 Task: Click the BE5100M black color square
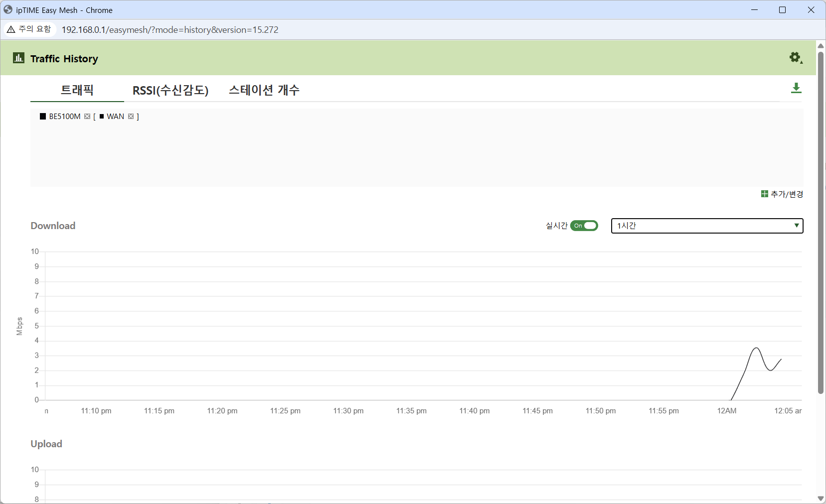pos(43,117)
